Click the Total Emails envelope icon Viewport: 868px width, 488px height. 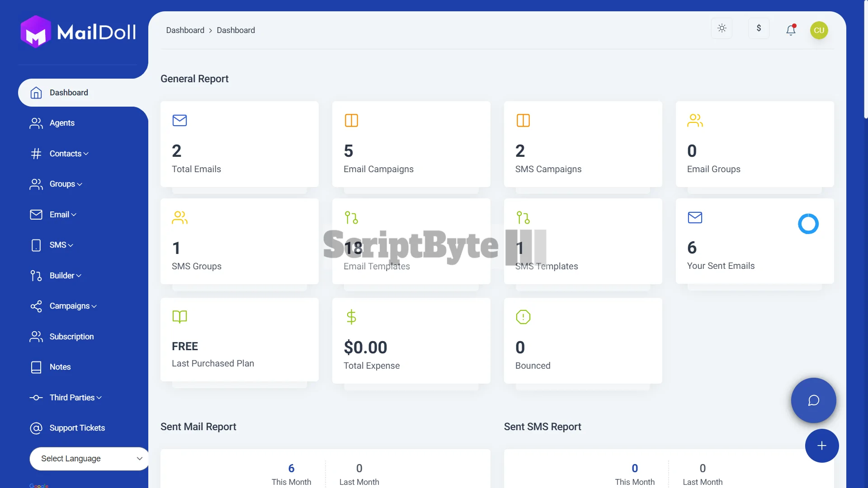click(179, 121)
